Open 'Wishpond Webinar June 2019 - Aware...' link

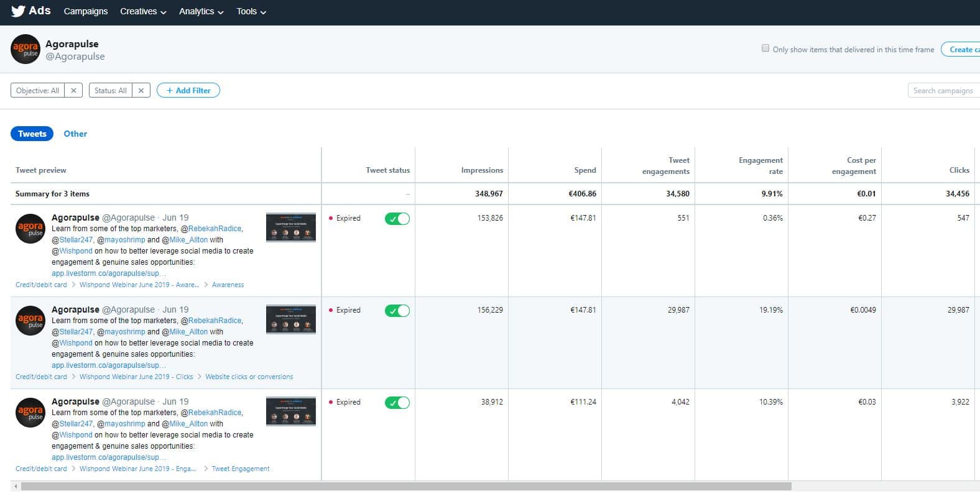tap(139, 285)
